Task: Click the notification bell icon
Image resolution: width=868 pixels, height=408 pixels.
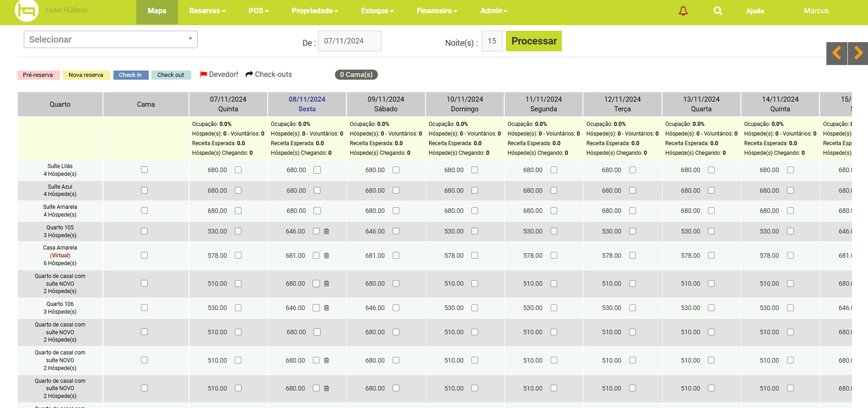Action: tap(683, 11)
